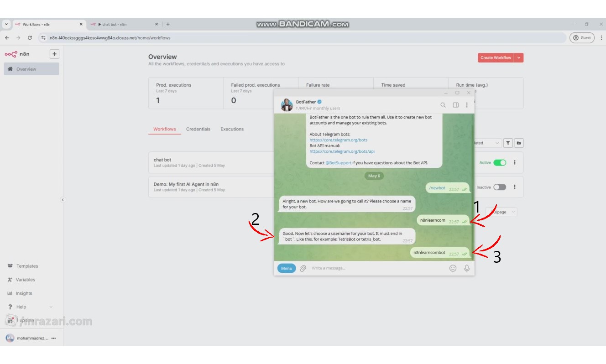Expand the Create Workflow dropdown arrow
The width and height of the screenshot is (606, 364).
[519, 58]
